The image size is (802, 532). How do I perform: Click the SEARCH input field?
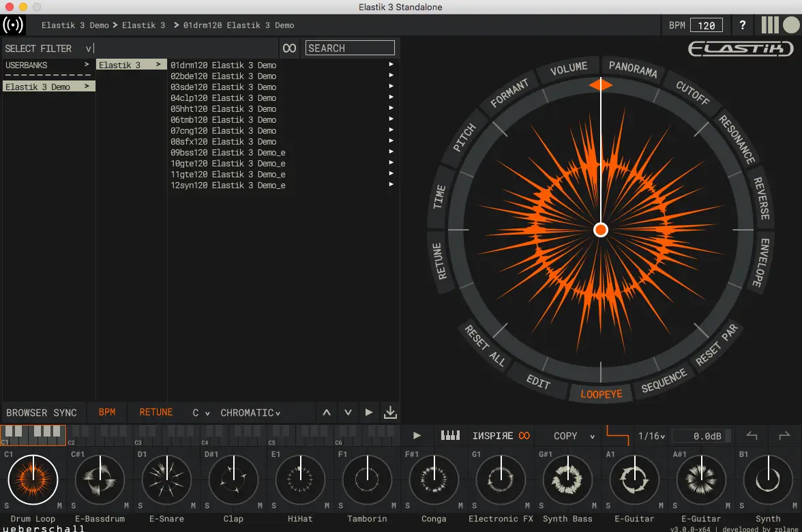pos(350,48)
